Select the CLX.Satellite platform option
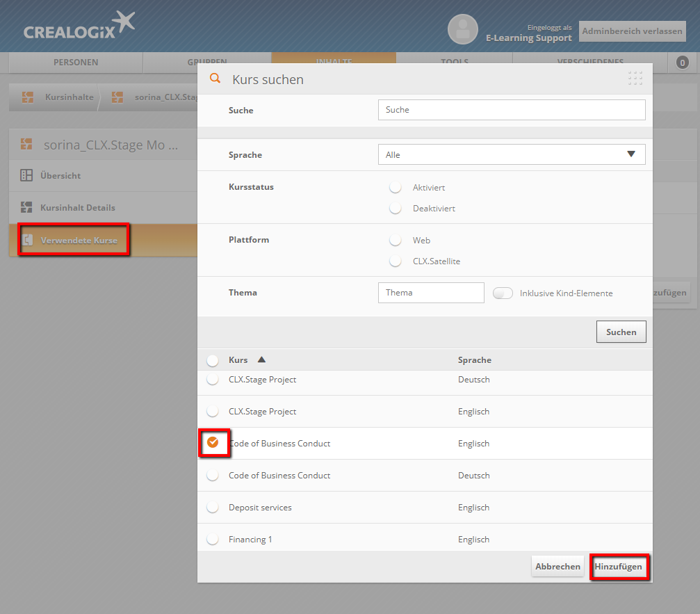 coord(396,261)
